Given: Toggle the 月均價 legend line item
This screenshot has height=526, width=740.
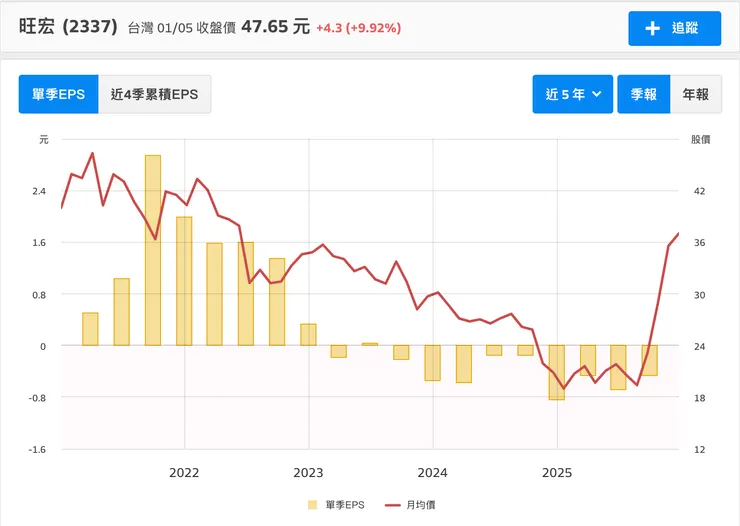Looking at the screenshot, I should [410, 505].
